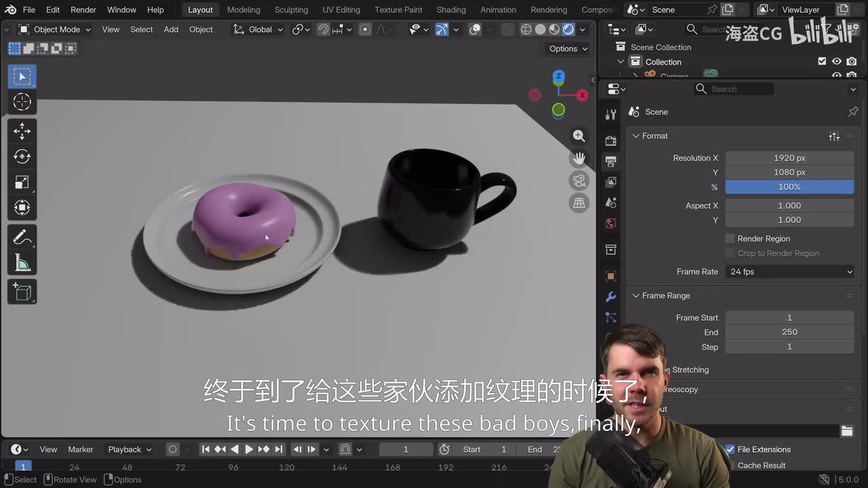The width and height of the screenshot is (868, 488).
Task: Open the Frame Rate 24 fps dropdown
Action: click(790, 272)
